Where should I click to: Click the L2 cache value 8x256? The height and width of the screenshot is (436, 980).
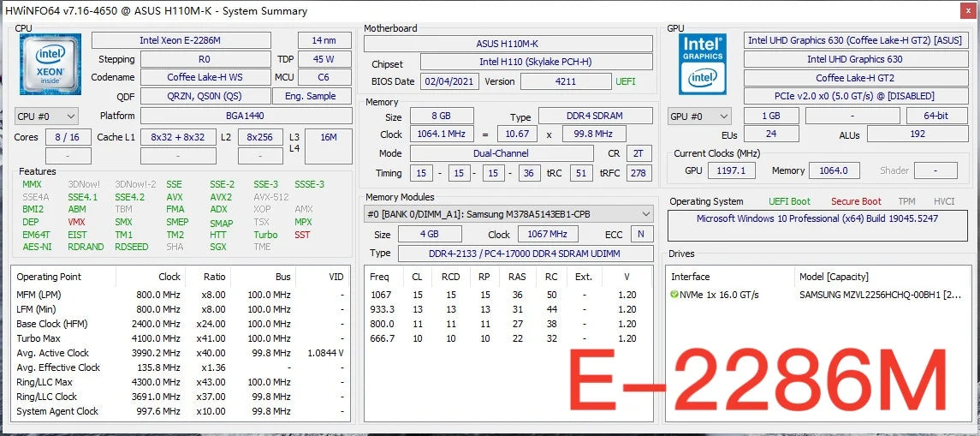pos(260,137)
